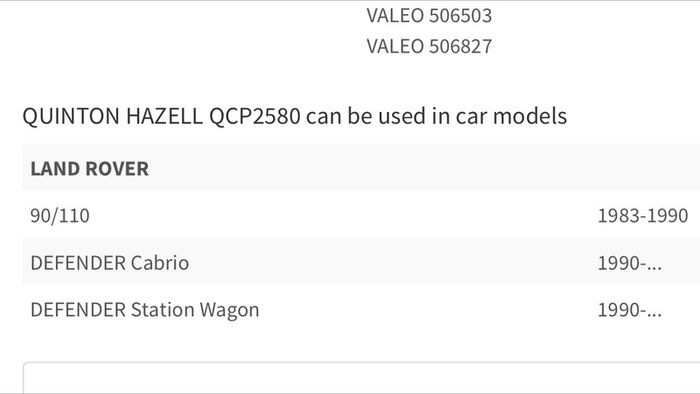Image resolution: width=700 pixels, height=394 pixels.
Task: Click the number 506827
Action: (460, 46)
